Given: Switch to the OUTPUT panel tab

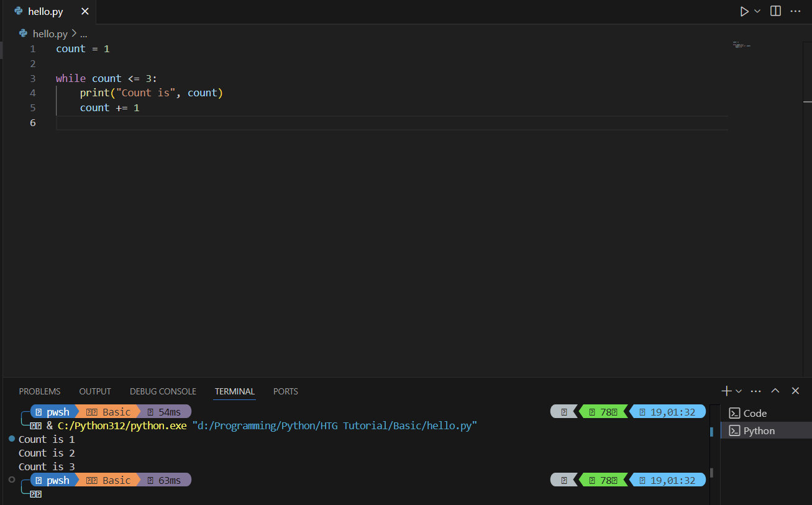Looking at the screenshot, I should [95, 391].
